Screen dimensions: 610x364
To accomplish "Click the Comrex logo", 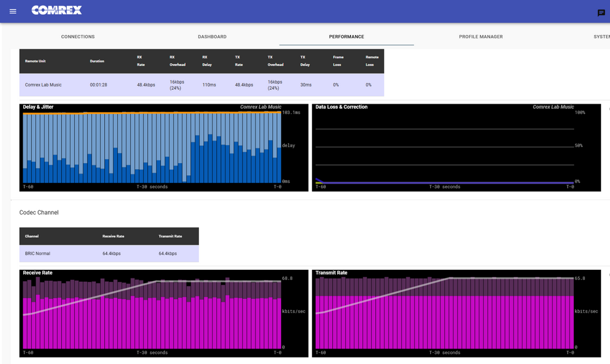I will coord(57,11).
